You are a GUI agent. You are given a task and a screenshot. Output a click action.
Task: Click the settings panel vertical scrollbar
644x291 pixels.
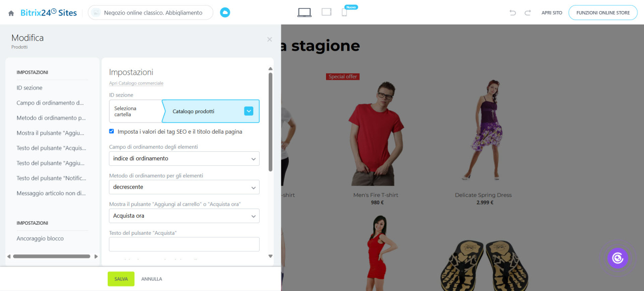click(271, 122)
